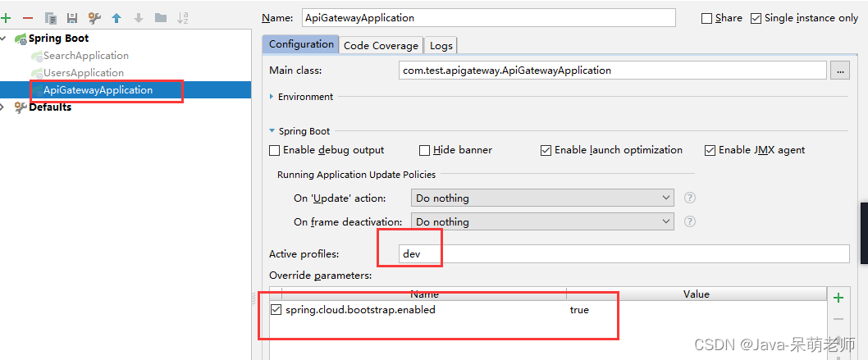Open the Logs tab
Image resolution: width=868 pixels, height=360 pixels.
point(441,46)
